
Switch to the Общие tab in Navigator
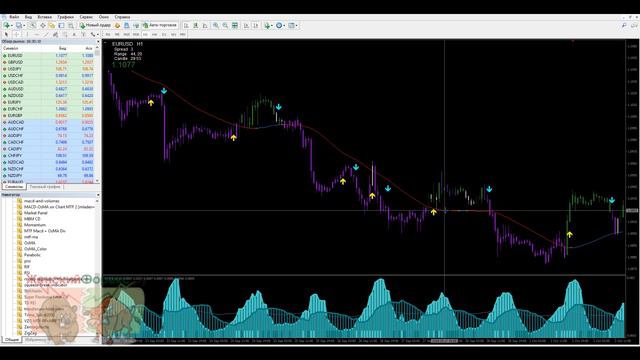(11, 339)
